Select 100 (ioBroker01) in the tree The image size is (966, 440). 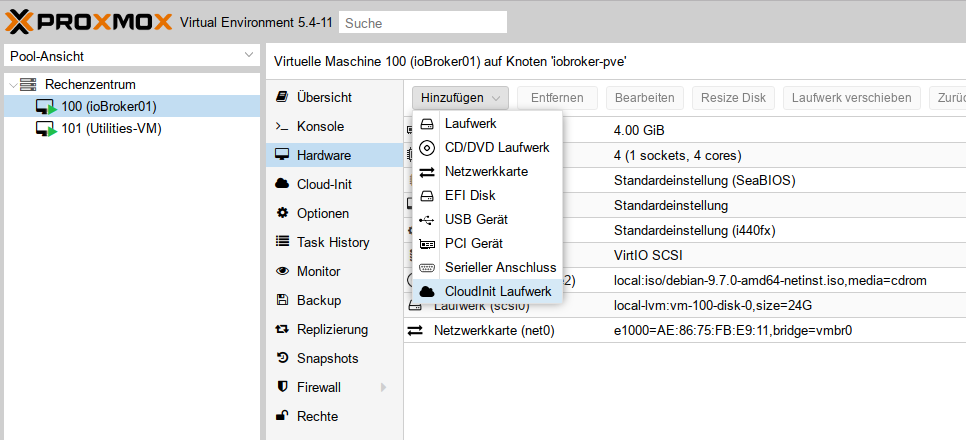(x=132, y=107)
